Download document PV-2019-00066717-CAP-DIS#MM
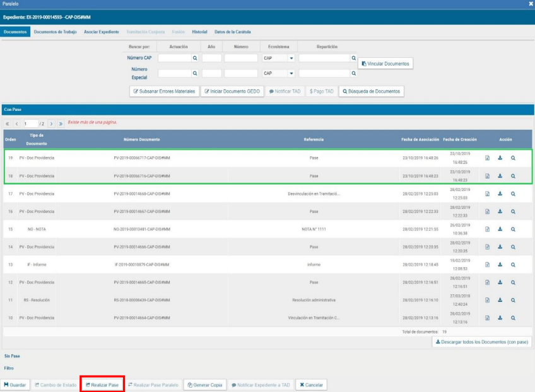535x392 pixels. point(500,158)
